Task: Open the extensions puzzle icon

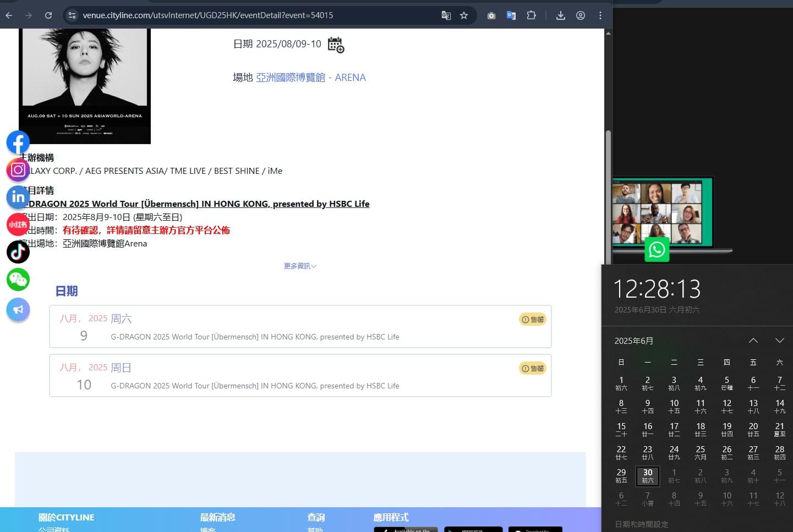Action: coord(531,15)
